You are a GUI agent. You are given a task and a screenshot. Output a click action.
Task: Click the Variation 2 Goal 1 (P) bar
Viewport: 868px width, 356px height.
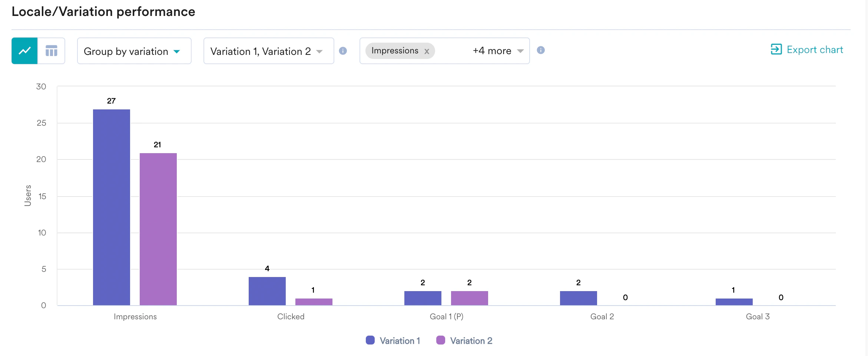coord(470,298)
